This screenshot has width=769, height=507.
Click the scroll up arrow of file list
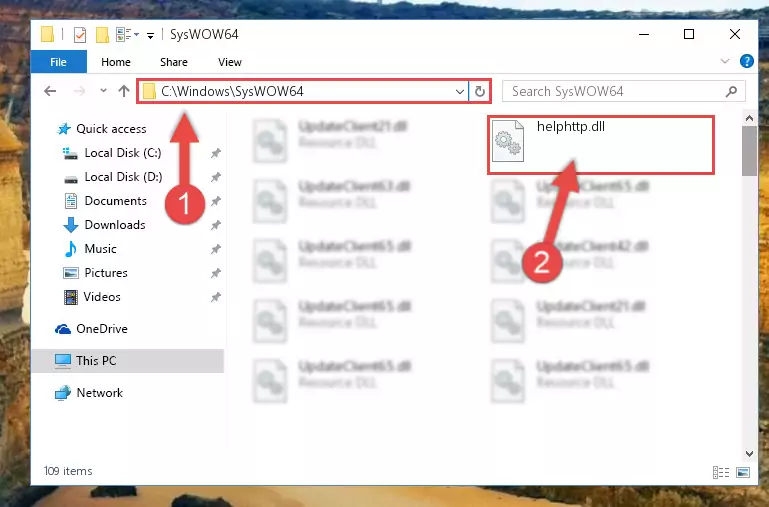pos(749,118)
